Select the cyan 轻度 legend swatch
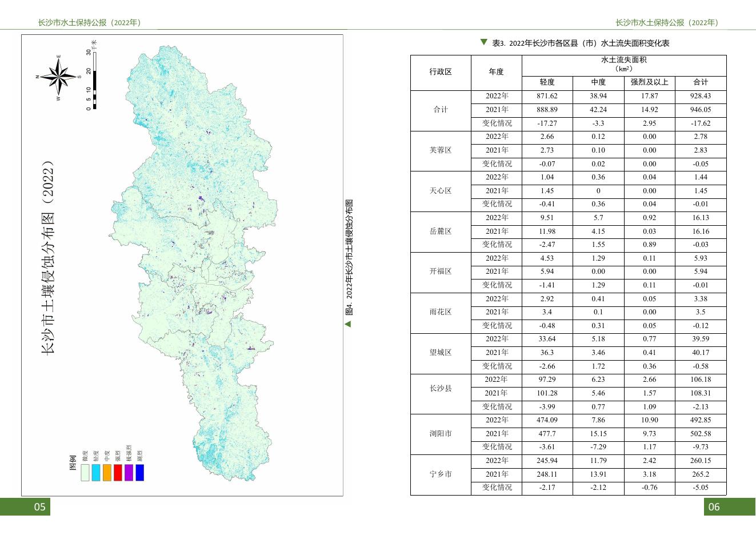The width and height of the screenshot is (756, 535). (95, 473)
